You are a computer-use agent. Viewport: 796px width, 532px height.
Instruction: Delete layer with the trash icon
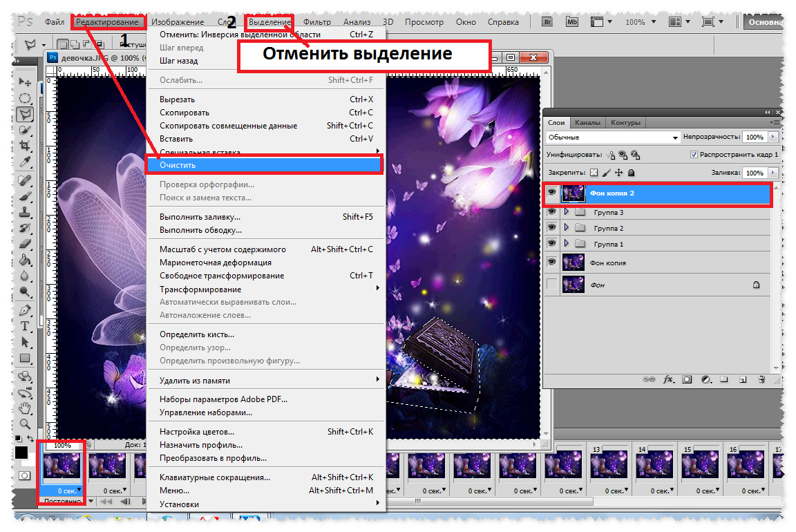(761, 379)
